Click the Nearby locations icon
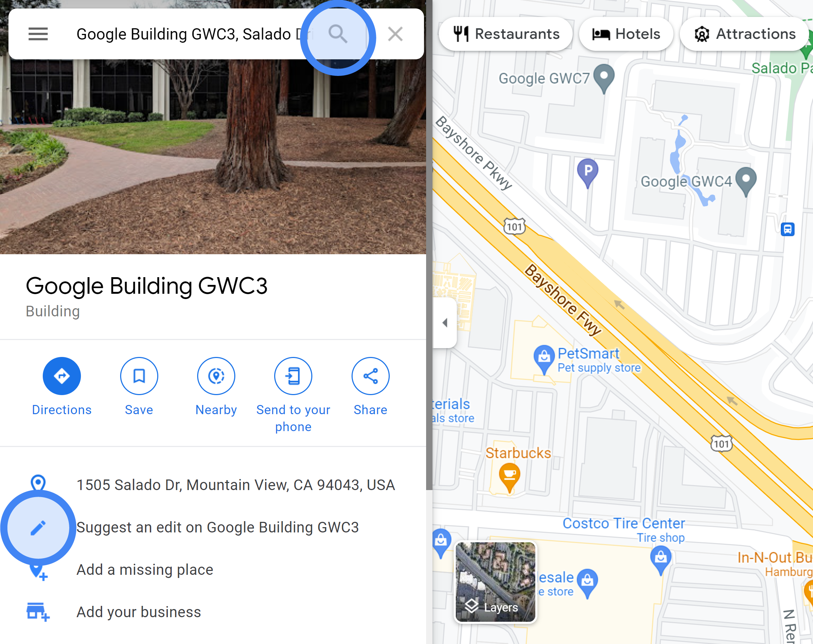 216,376
